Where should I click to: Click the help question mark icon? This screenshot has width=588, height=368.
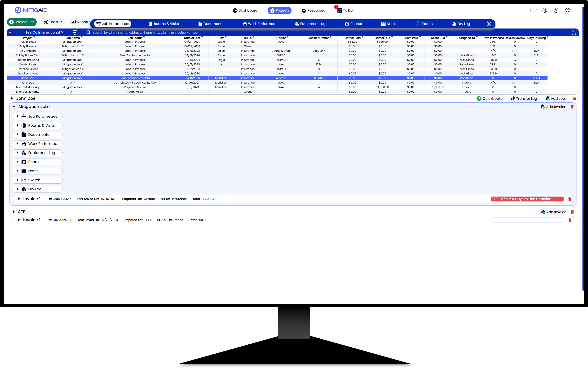coord(556,10)
